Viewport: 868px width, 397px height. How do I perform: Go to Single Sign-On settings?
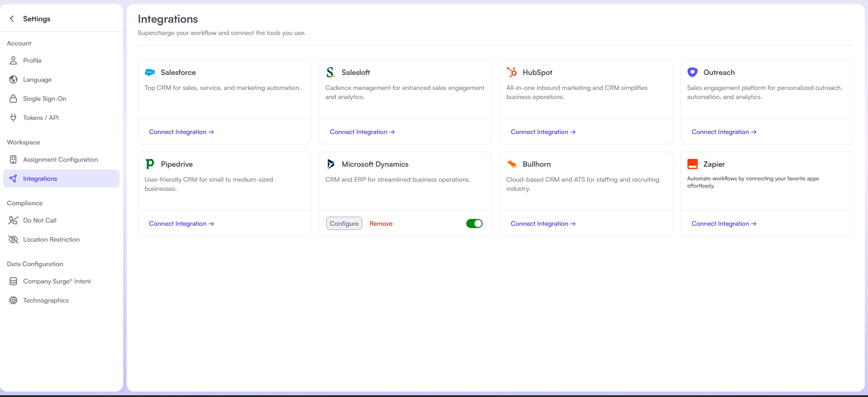(45, 99)
